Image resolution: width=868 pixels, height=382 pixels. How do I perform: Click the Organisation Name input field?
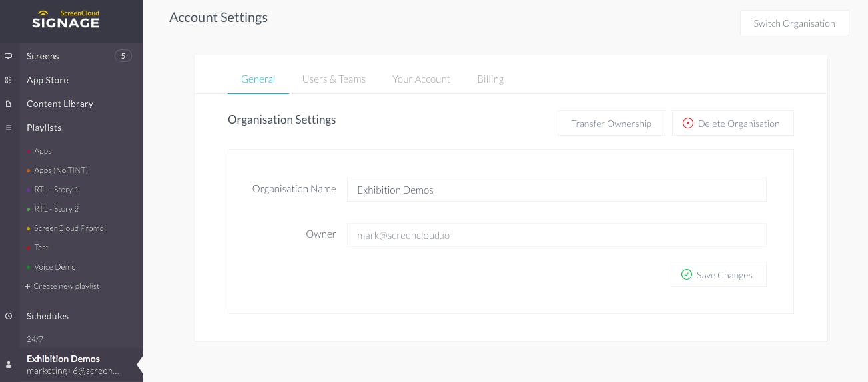(x=556, y=190)
